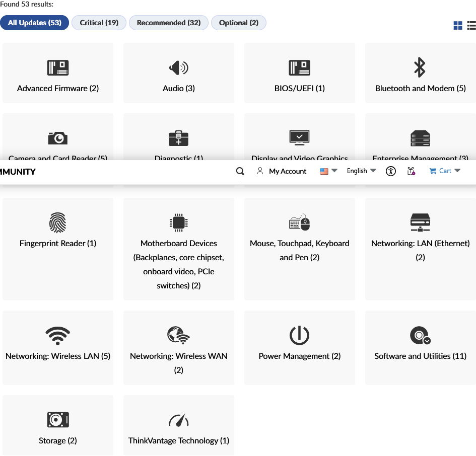Open the Wireless WAN globe icon

click(x=178, y=335)
